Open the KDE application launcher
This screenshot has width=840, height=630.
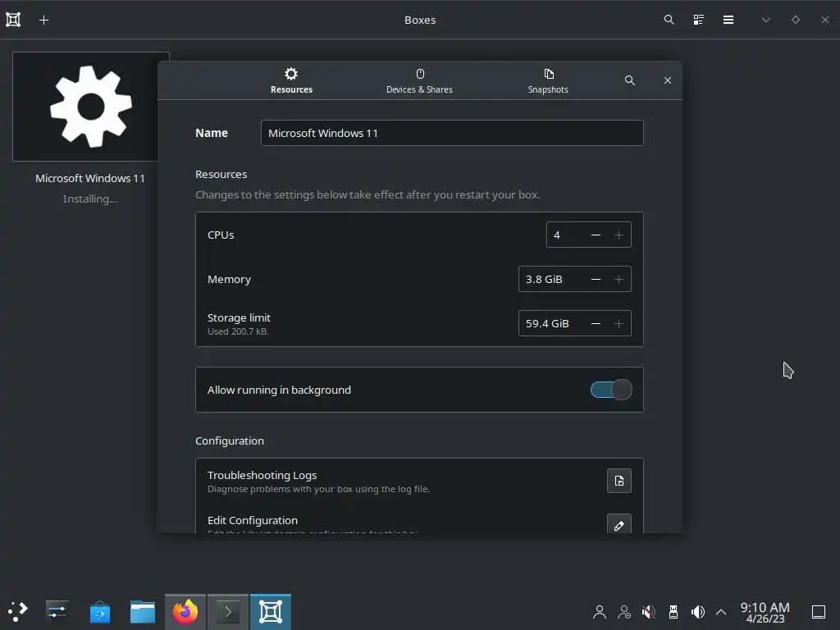[18, 612]
